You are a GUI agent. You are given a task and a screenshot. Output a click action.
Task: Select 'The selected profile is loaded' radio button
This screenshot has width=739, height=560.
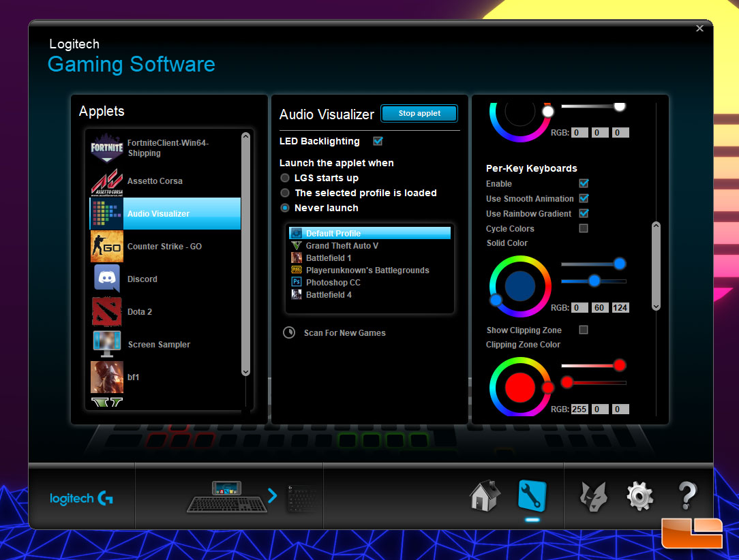[285, 193]
